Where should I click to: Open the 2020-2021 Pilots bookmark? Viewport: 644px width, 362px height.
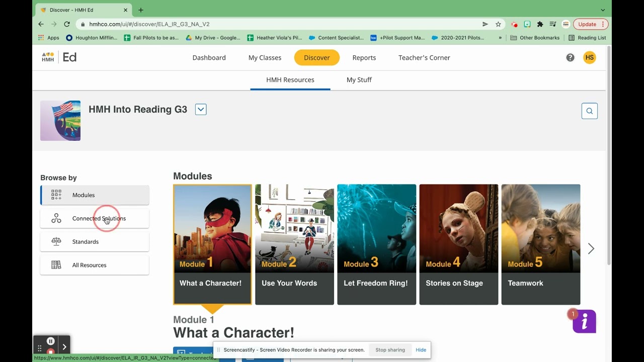click(x=458, y=38)
